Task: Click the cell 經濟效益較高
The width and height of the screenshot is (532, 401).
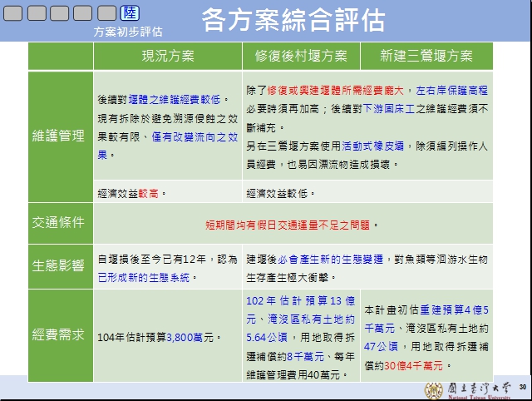Action: [x=168, y=192]
